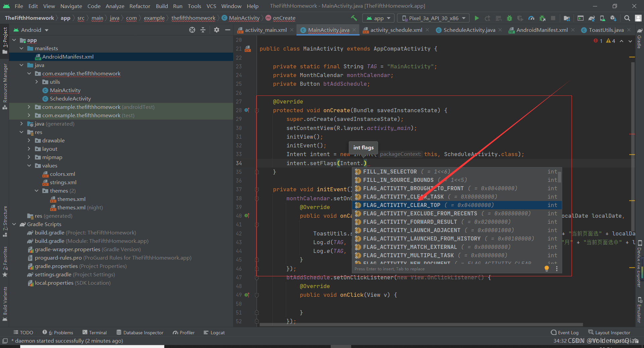Click the warning indicator with count 4

coord(611,41)
